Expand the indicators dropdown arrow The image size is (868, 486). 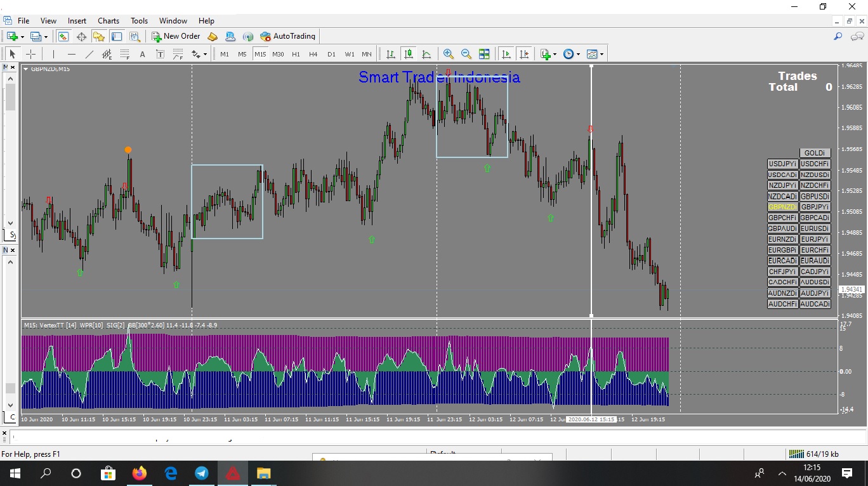tap(555, 54)
